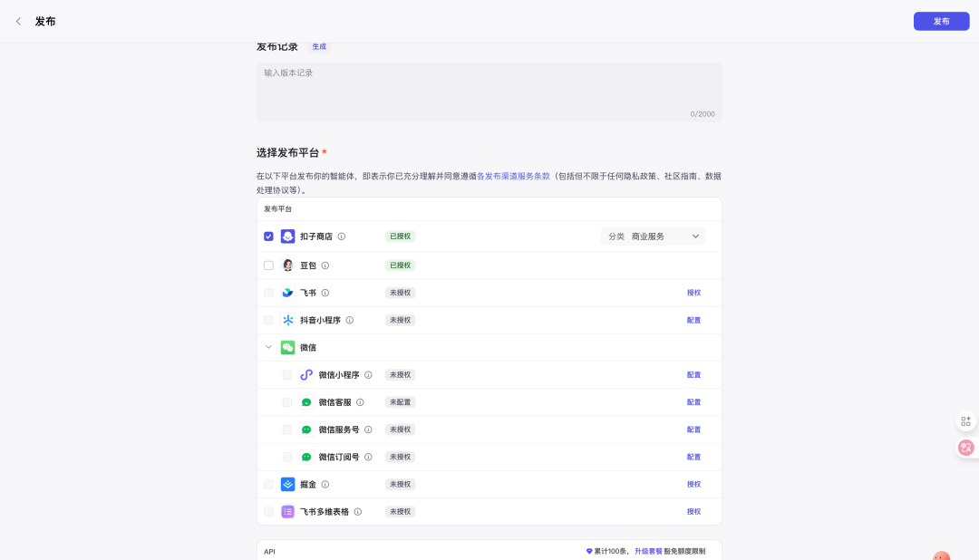
Task: Click the 飞书 logo icon
Action: [288, 293]
